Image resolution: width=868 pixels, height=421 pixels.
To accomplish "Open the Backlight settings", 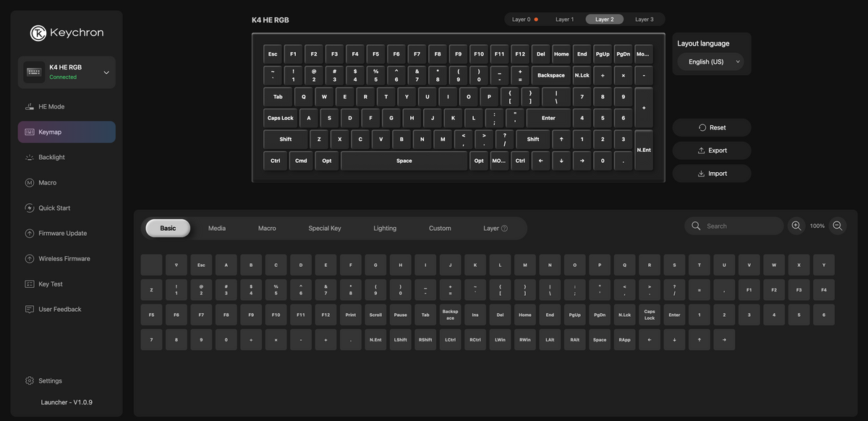I will tap(67, 157).
